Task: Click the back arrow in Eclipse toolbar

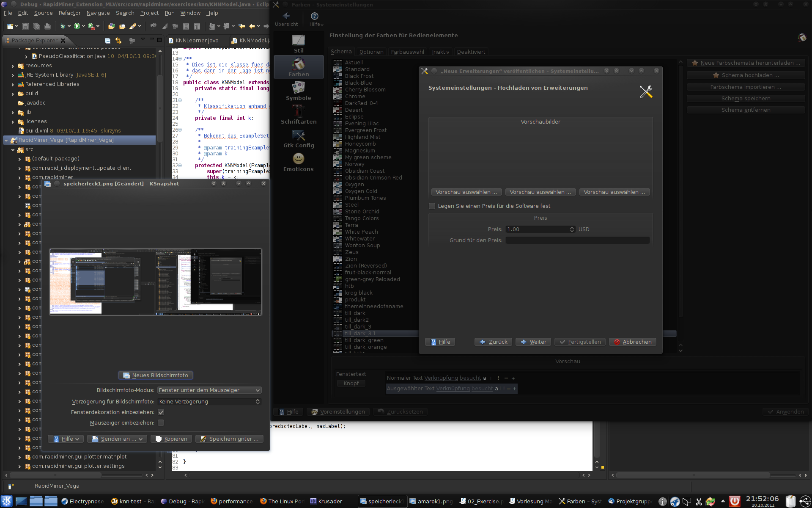Action: (x=252, y=26)
